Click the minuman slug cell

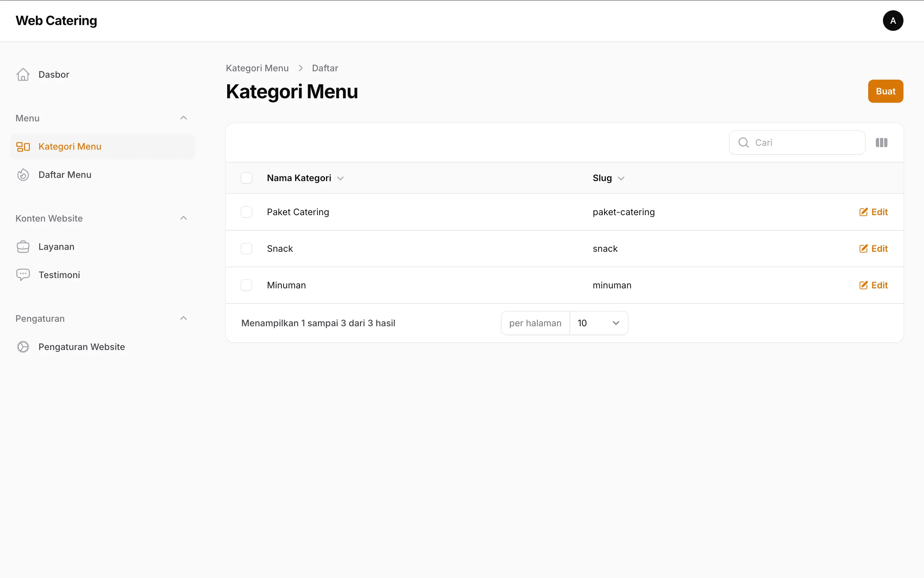pyautogui.click(x=612, y=285)
